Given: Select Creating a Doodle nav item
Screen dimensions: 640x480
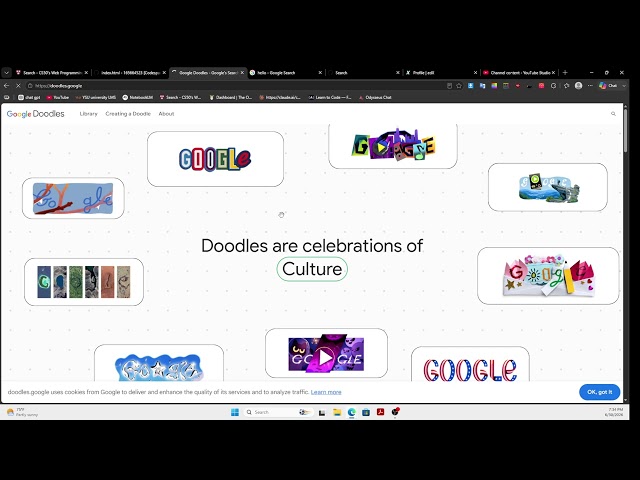Looking at the screenshot, I should (x=128, y=114).
